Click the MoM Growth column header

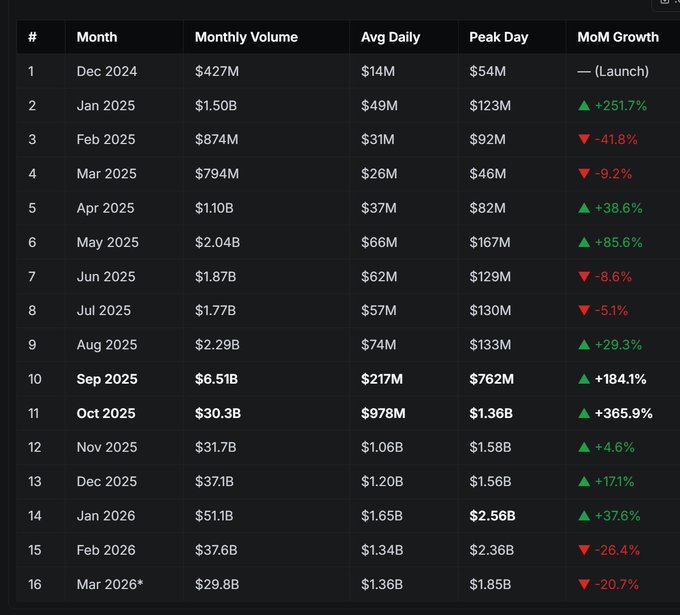point(618,37)
